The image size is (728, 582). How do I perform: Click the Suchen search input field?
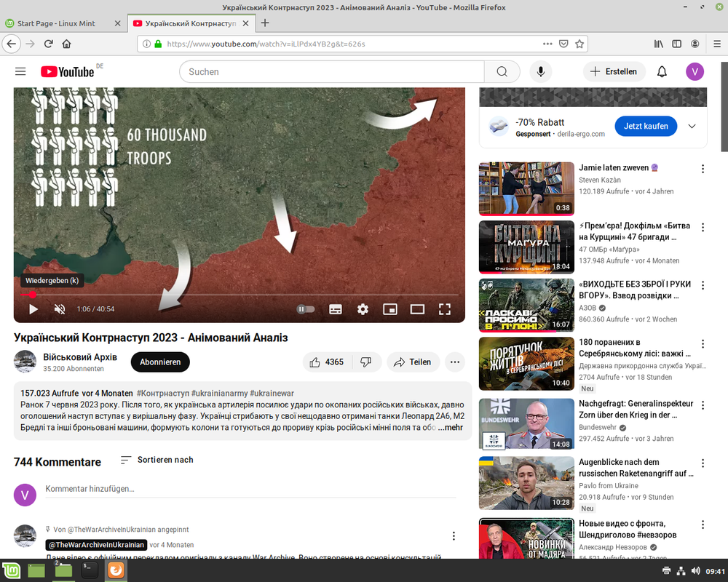pos(332,71)
